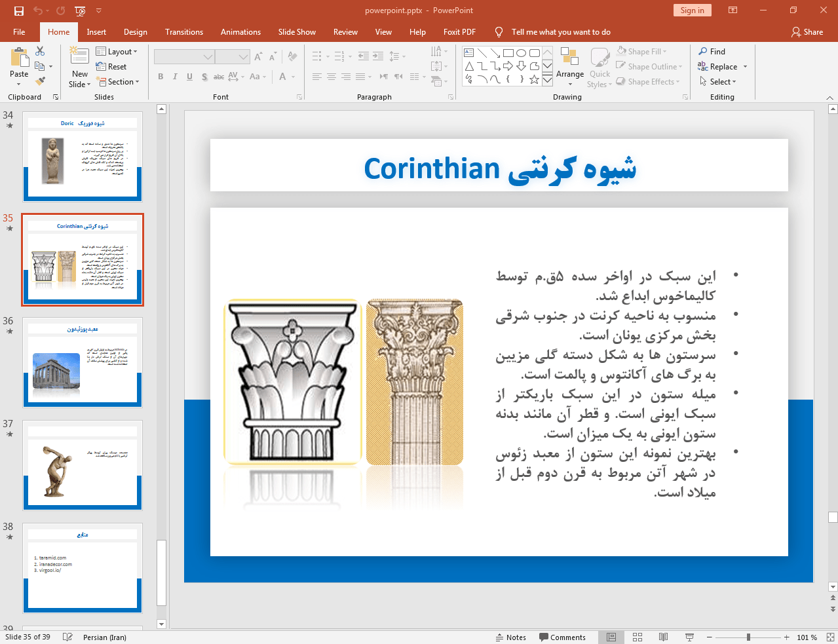Click the Bullets list icon

[x=317, y=56]
